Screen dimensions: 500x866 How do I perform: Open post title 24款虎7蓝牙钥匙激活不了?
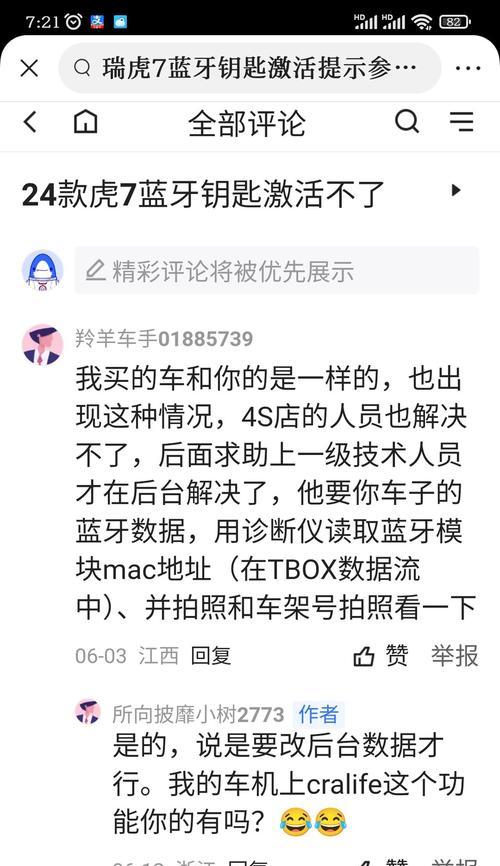[x=203, y=195]
